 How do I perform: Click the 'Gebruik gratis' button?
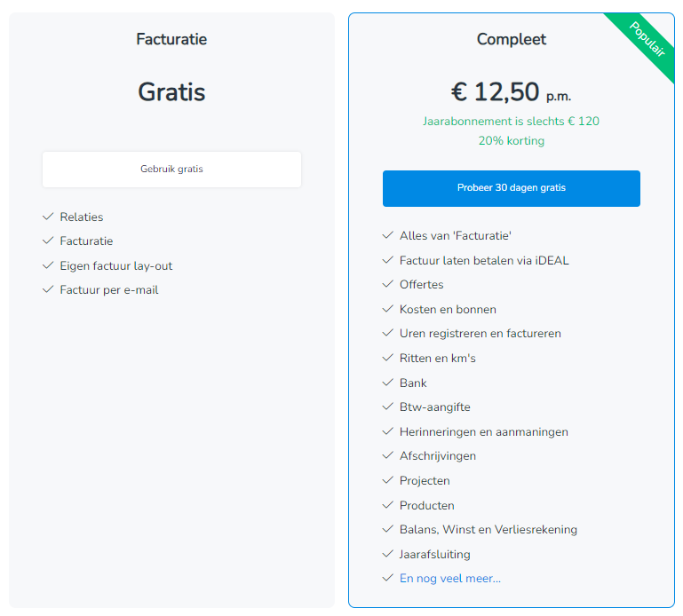tap(171, 169)
